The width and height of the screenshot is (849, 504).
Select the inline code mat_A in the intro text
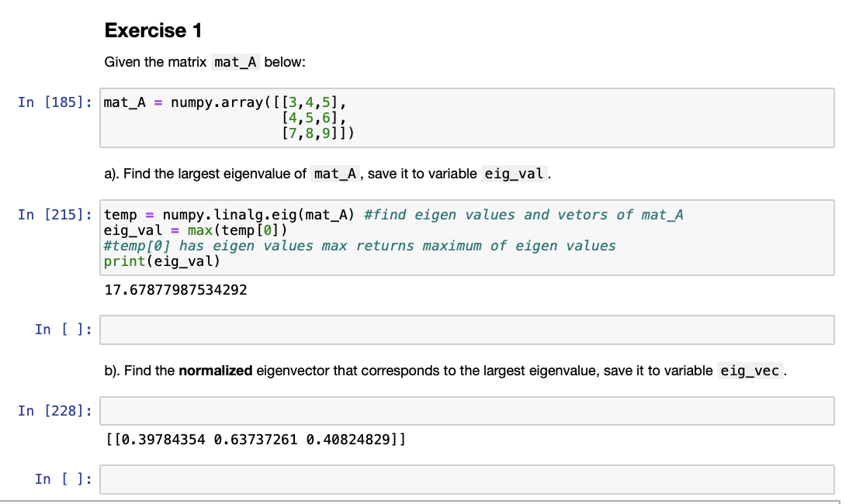[234, 61]
